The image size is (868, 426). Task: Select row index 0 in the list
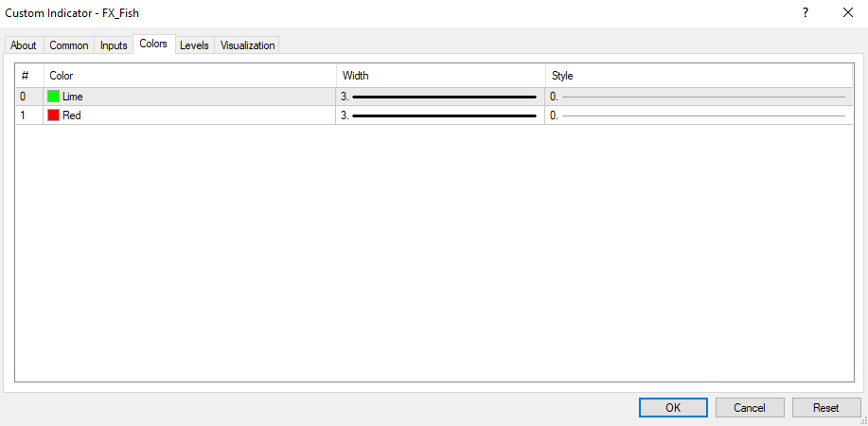click(24, 97)
